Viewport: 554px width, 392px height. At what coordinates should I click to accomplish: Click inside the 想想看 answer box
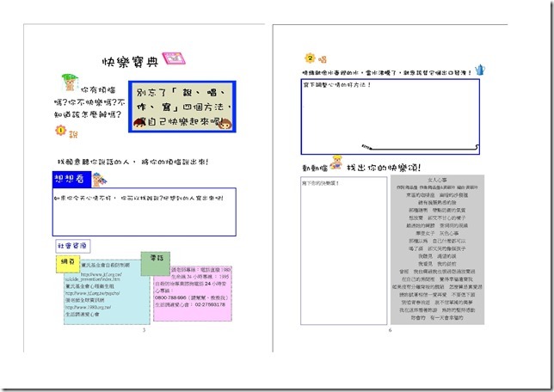click(143, 215)
